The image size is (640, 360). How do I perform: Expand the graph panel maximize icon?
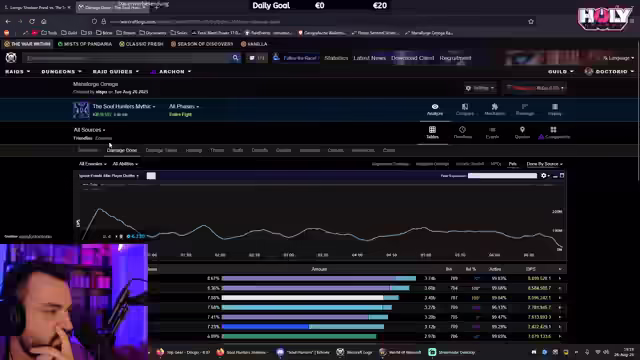562,176
